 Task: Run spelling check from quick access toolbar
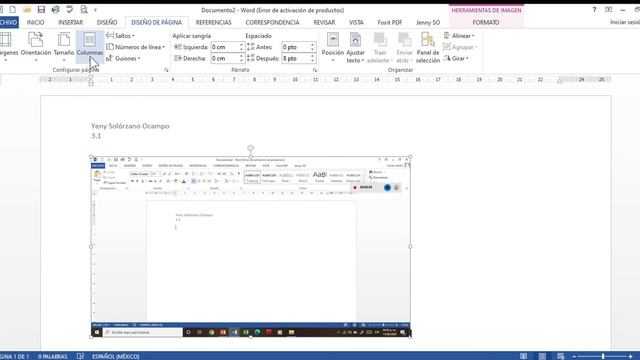coord(69,9)
